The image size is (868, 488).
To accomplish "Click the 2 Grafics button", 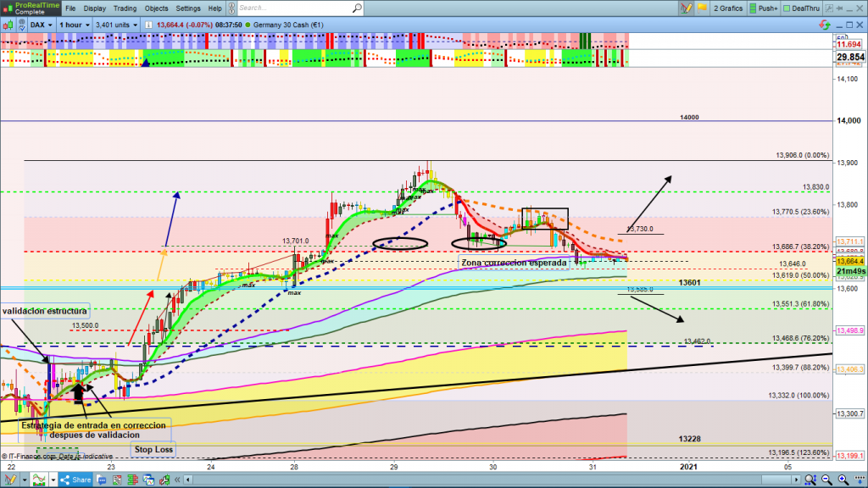I will pos(727,8).
